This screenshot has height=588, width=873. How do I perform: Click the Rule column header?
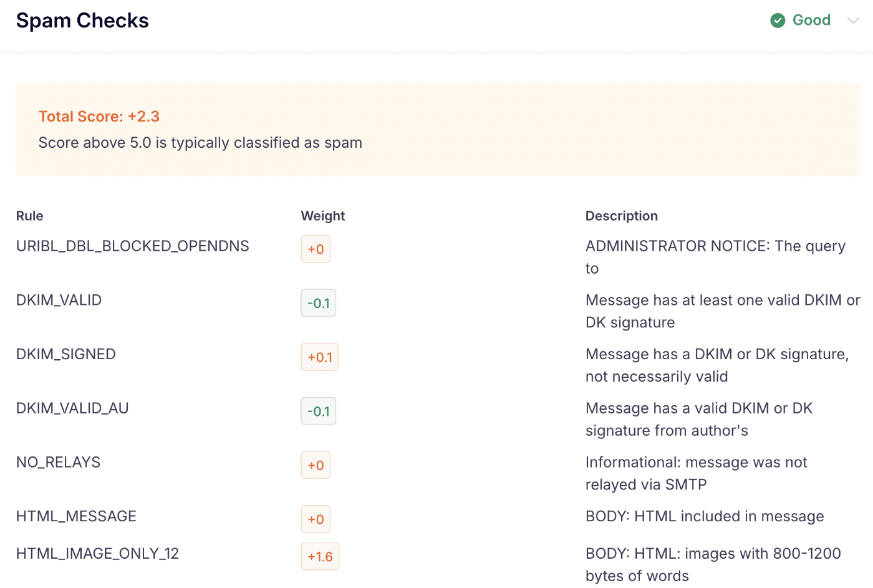coord(30,216)
